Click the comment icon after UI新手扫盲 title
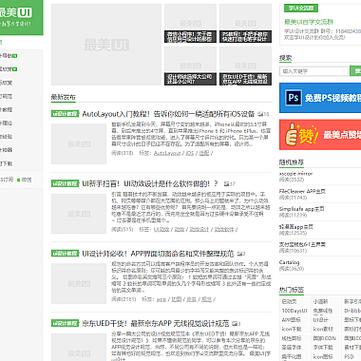The image size is (361, 361). [x=227, y=184]
